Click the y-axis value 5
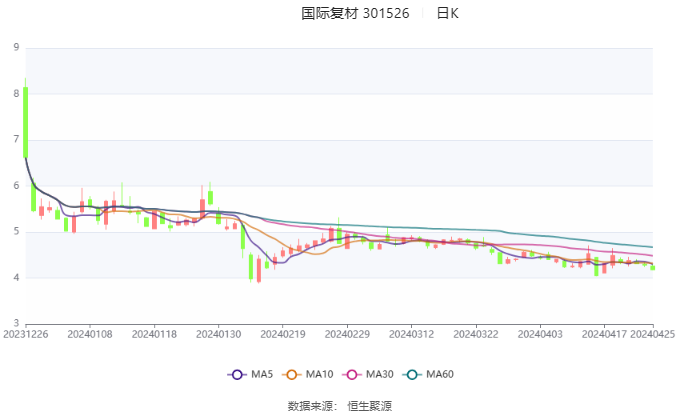 (x=16, y=232)
